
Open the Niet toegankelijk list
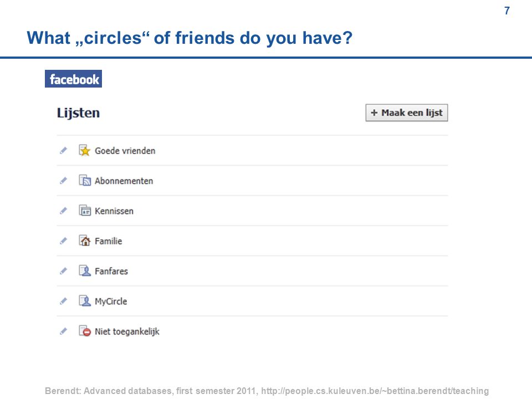point(127,331)
